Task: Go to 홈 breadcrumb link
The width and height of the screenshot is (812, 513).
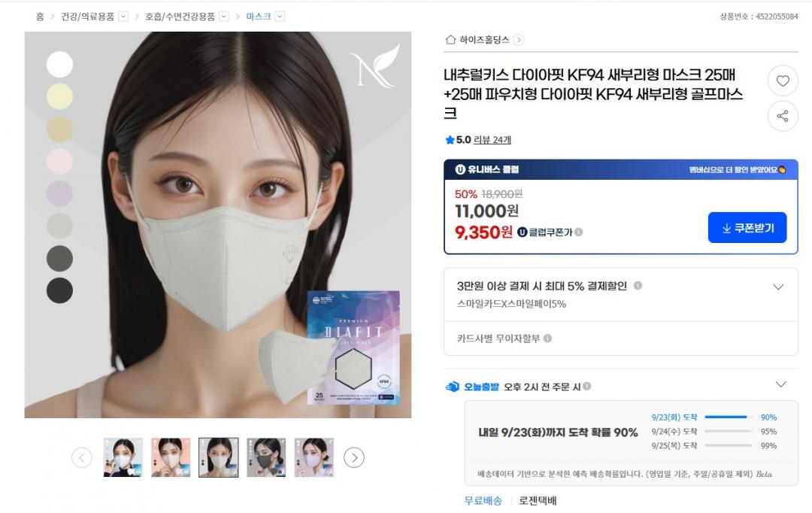Action: (x=40, y=17)
